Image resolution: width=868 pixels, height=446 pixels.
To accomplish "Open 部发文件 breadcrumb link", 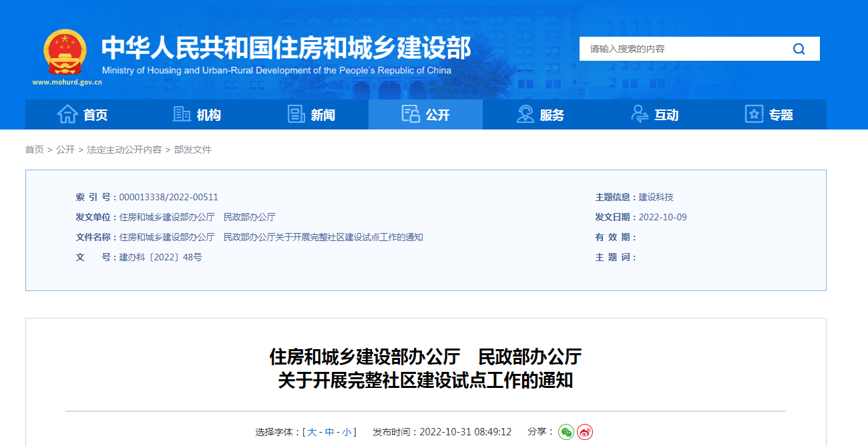I will (193, 150).
